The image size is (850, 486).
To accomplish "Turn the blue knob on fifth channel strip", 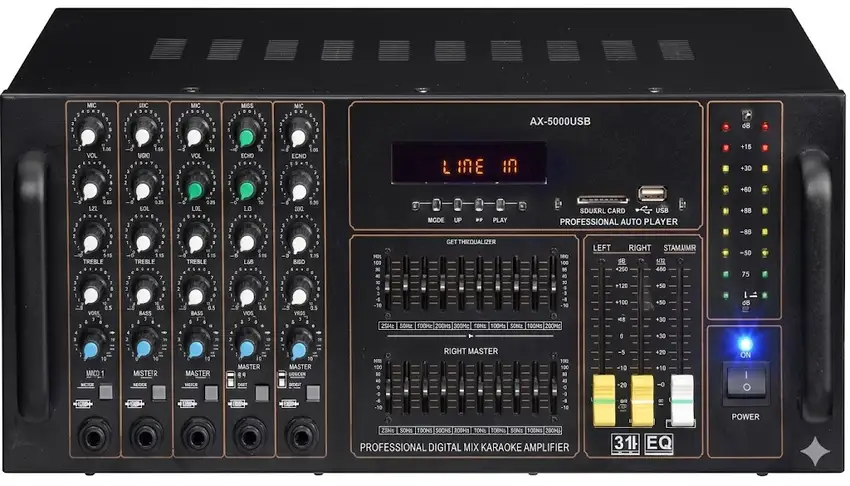I will 298,345.
